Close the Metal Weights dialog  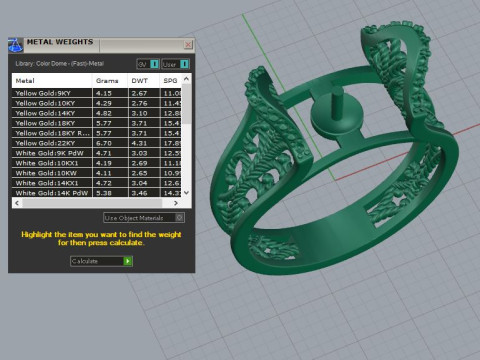tap(188, 45)
